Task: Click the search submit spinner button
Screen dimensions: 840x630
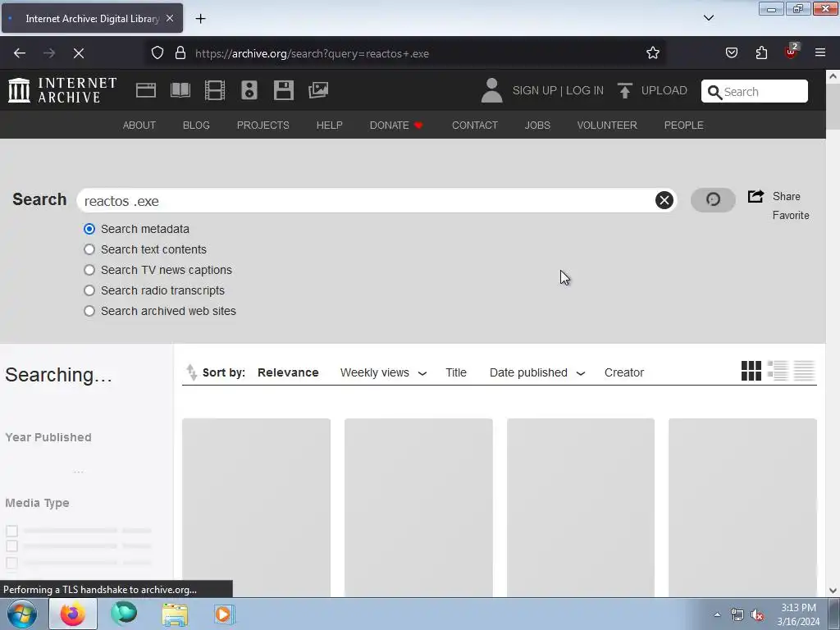Action: [713, 200]
